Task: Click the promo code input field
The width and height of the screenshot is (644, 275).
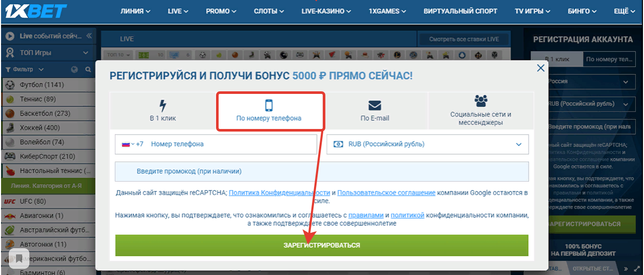Action: [x=322, y=171]
